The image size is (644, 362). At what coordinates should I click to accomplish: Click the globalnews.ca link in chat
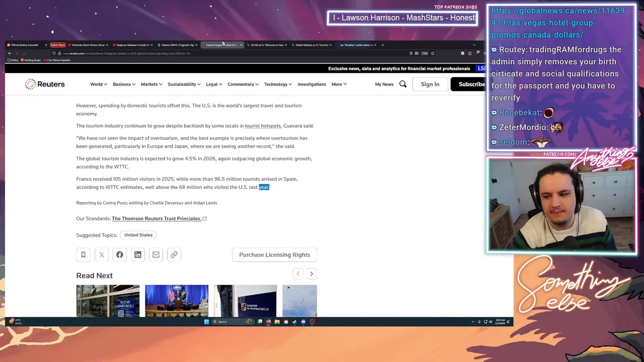[558, 23]
